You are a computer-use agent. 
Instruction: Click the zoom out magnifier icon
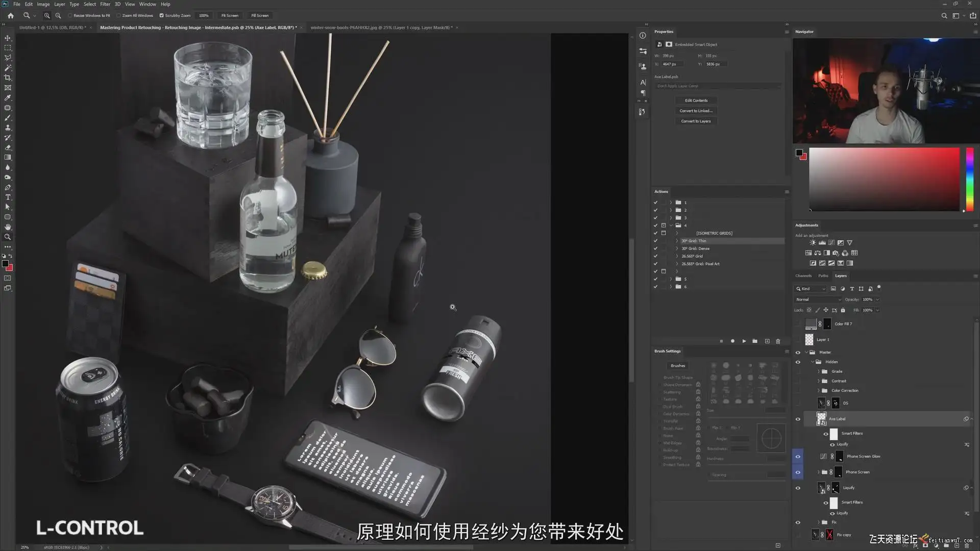[x=58, y=15]
